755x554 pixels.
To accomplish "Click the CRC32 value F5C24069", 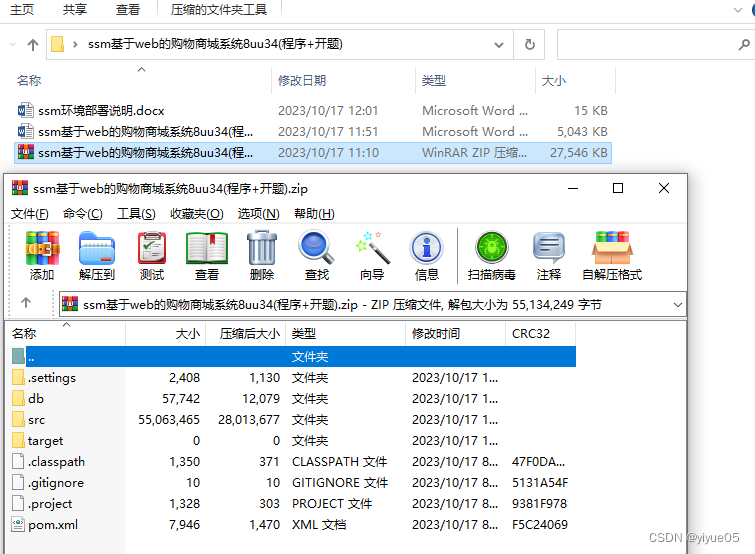I will coord(540,524).
